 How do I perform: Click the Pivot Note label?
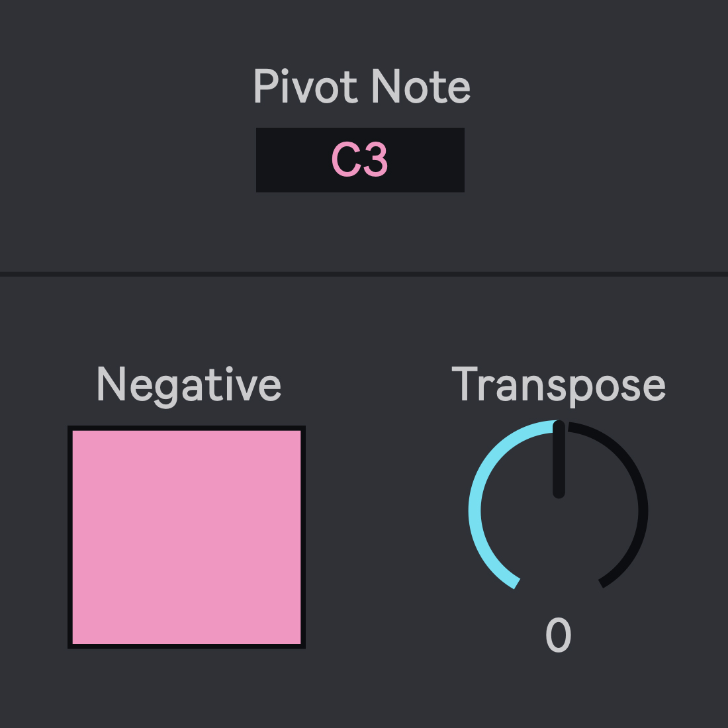point(361,87)
